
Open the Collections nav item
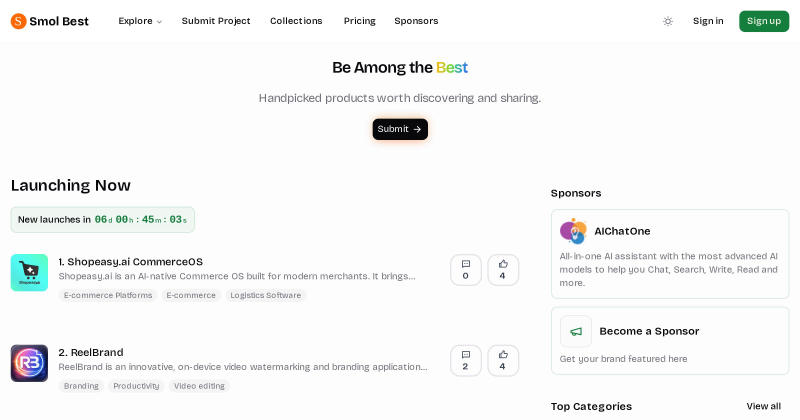click(x=296, y=21)
